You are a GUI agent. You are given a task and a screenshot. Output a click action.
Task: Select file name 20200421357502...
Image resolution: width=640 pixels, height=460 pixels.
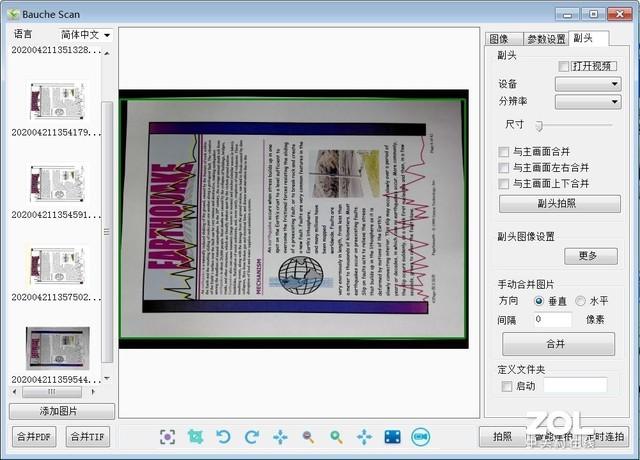(x=56, y=297)
